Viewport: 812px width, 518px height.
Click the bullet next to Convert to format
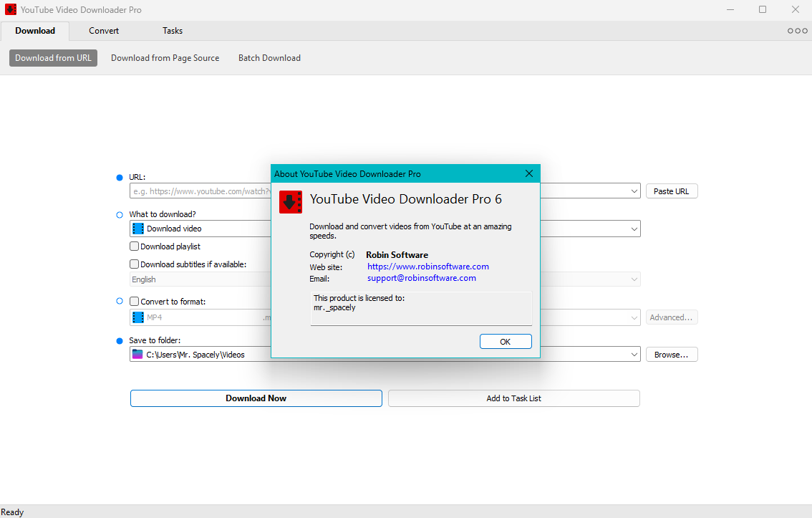(x=120, y=301)
